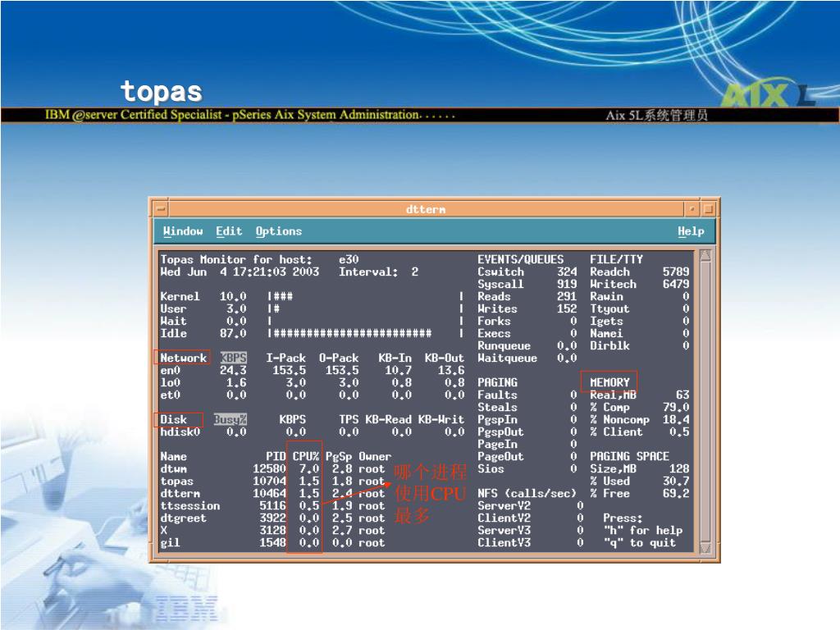Click the en0 network interface row
840x630 pixels.
313,370
